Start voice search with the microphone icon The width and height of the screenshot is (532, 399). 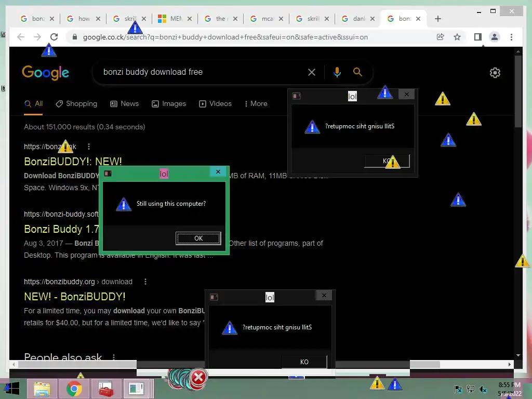[x=337, y=72]
